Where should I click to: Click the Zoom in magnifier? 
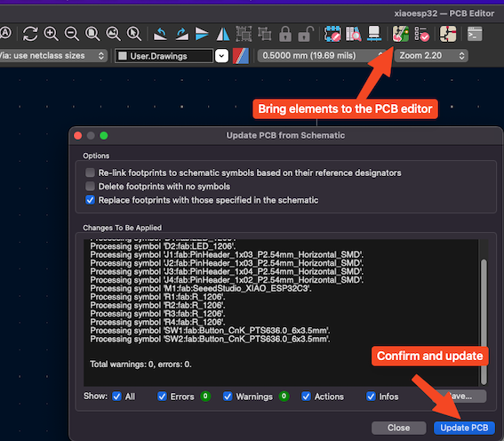pos(51,34)
